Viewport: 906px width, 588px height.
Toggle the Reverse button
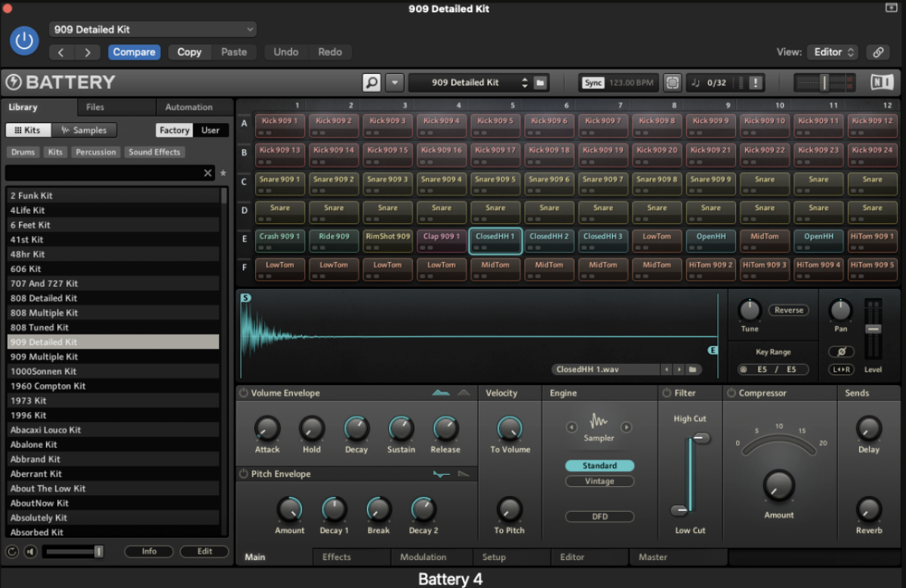[x=788, y=310]
